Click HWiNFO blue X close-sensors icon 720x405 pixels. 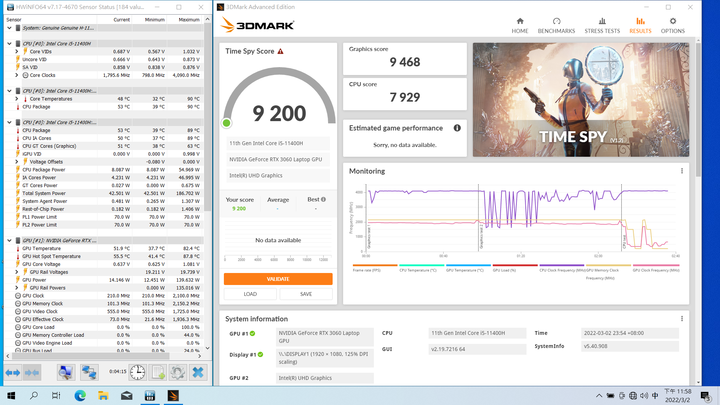198,372
